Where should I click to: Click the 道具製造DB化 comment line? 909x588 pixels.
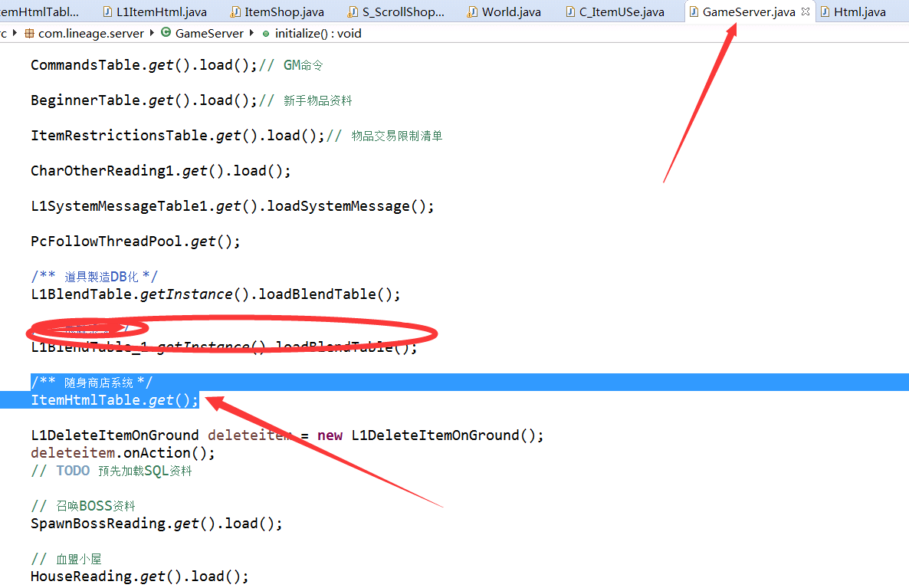point(94,277)
